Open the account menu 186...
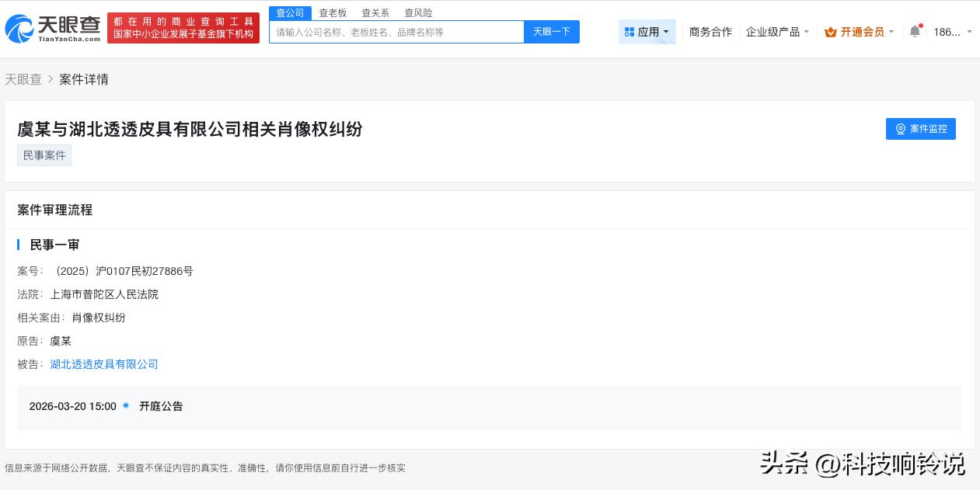 pyautogui.click(x=952, y=32)
